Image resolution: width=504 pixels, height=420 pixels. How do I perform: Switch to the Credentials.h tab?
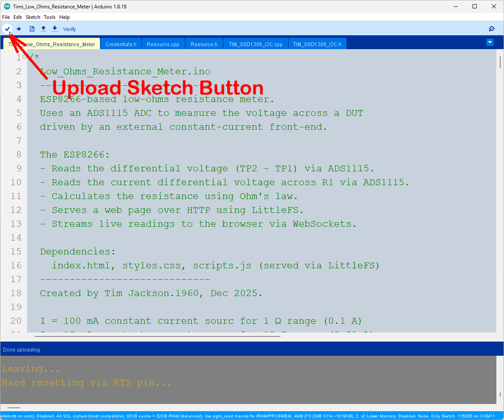(x=121, y=44)
